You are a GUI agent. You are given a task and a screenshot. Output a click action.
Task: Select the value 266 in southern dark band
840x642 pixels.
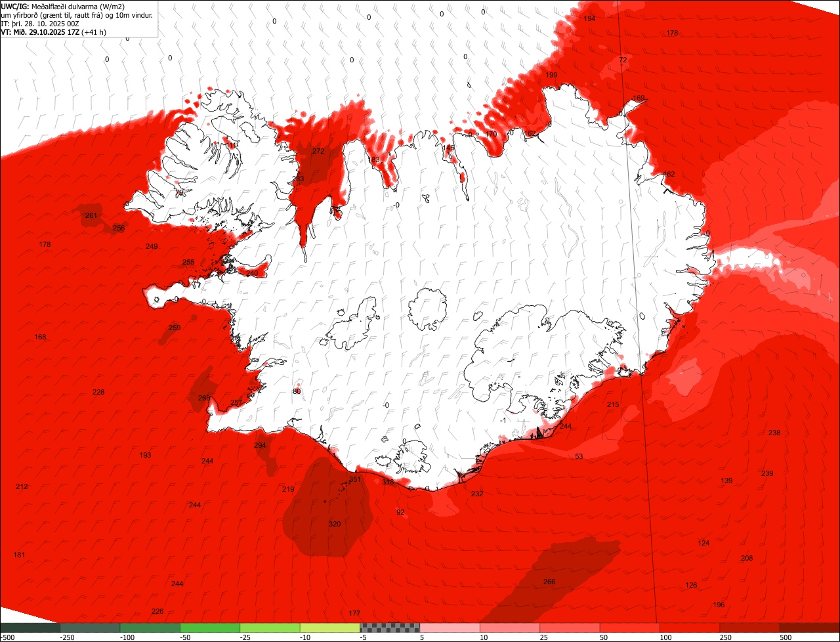pyautogui.click(x=549, y=582)
